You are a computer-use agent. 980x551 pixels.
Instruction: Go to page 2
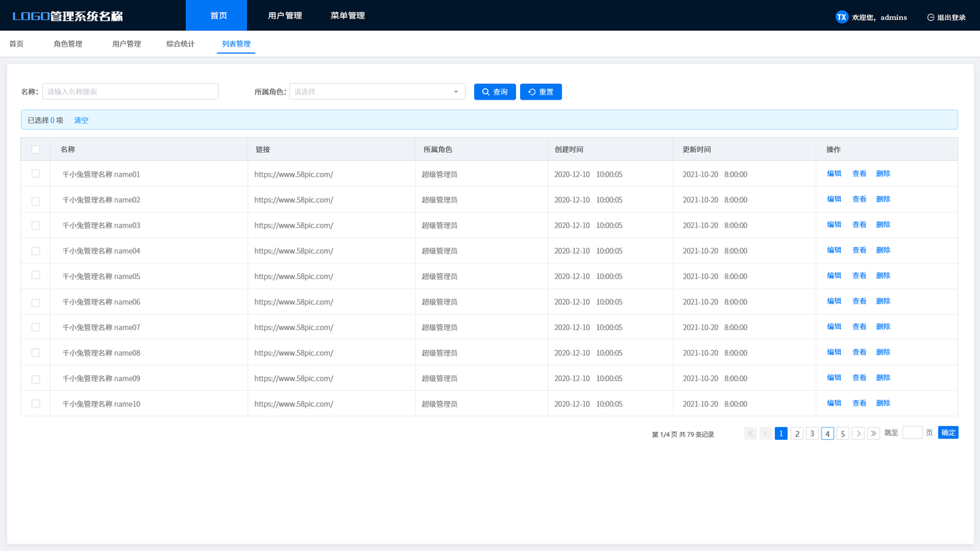click(x=796, y=433)
